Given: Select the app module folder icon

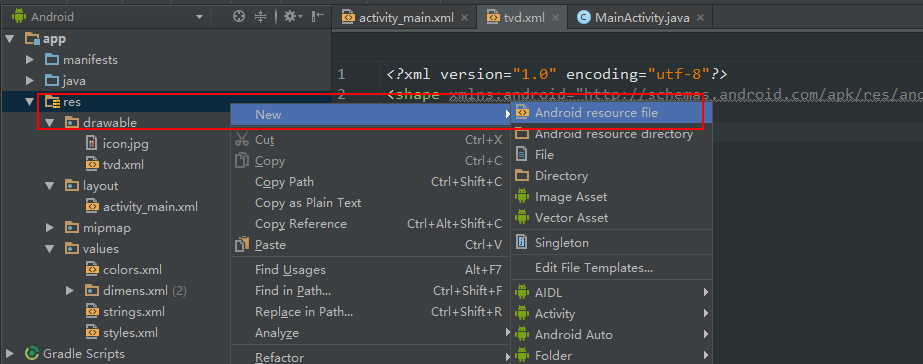Looking at the screenshot, I should [x=32, y=39].
